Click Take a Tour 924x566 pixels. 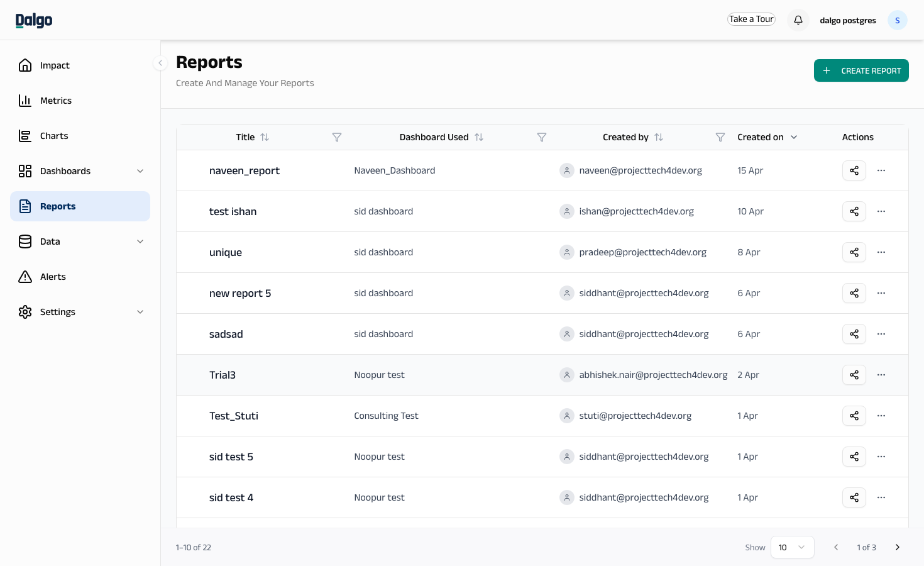pos(751,19)
